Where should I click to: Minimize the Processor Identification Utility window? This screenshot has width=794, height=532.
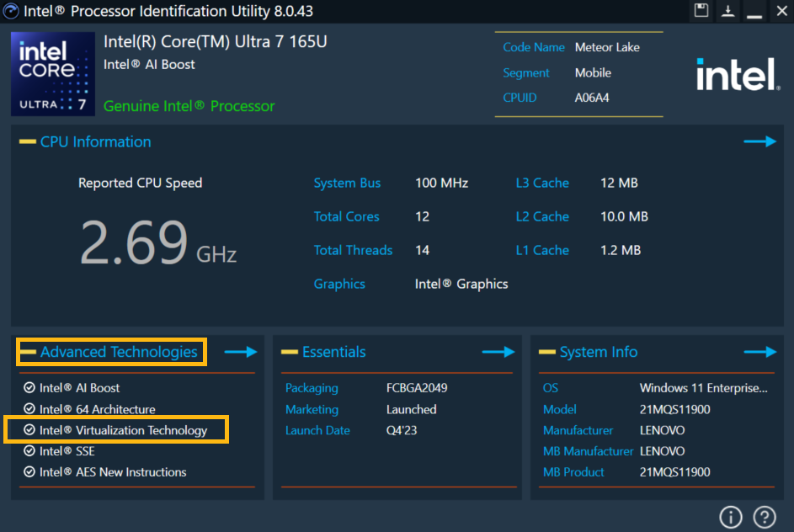click(754, 12)
